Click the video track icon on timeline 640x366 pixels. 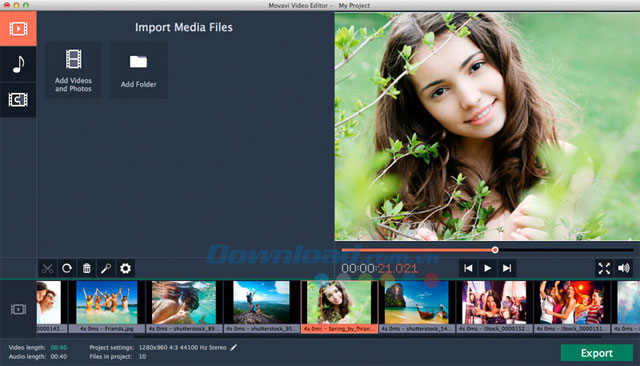point(18,309)
